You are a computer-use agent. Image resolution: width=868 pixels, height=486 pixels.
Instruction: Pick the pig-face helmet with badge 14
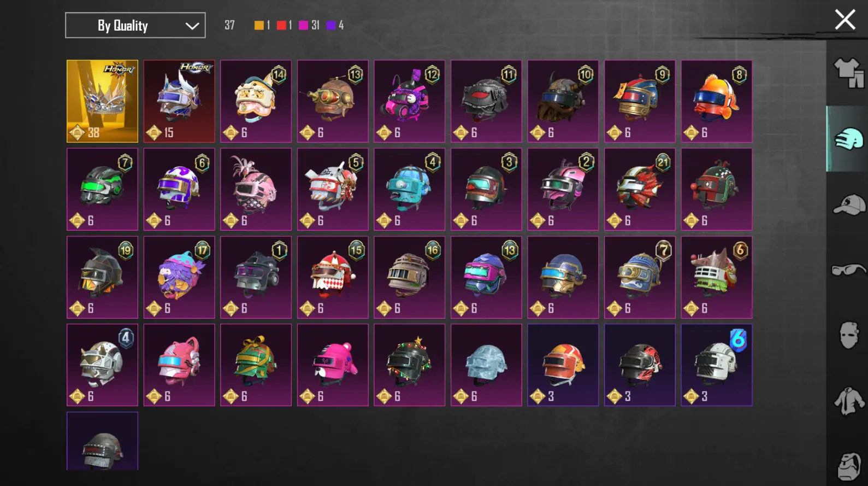tap(256, 101)
